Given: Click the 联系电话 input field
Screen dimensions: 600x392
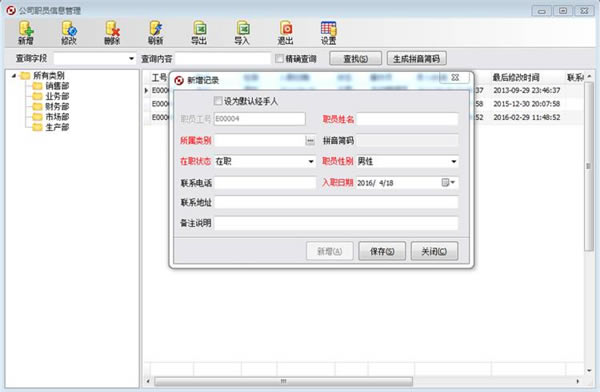Looking at the screenshot, I should pos(265,183).
